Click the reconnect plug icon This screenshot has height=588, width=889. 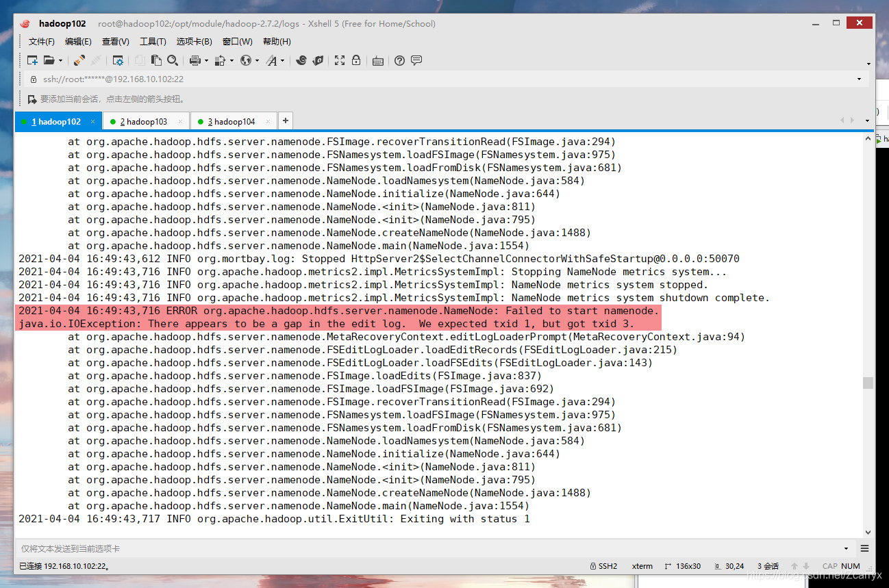79,60
